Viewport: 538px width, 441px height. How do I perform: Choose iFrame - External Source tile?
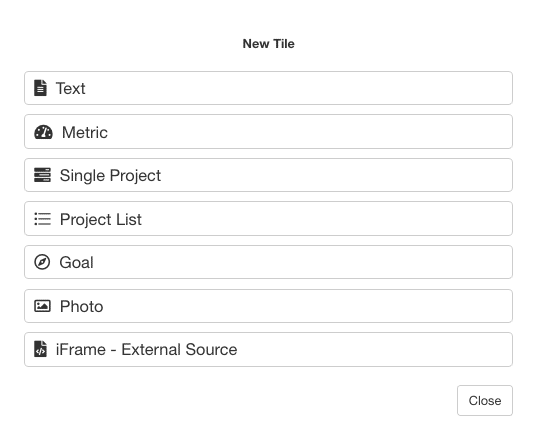pyautogui.click(x=268, y=349)
